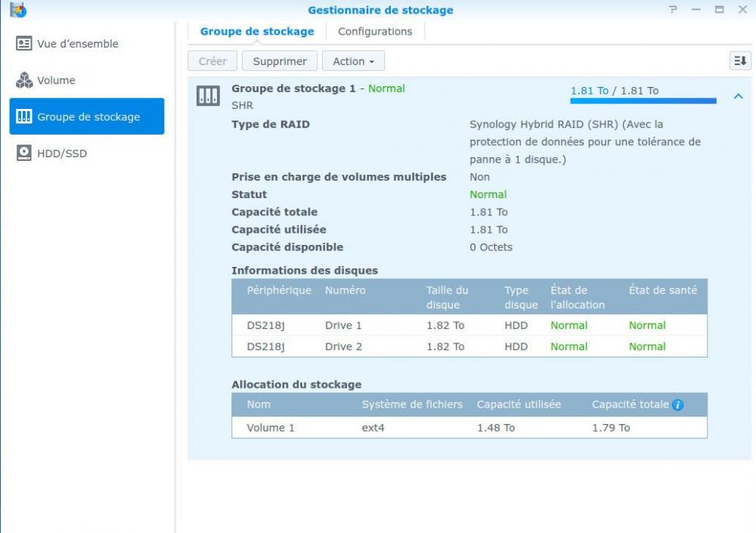Screen dimensions: 756x533
Task: Select the Volume 1 allocation row
Action: [469, 427]
